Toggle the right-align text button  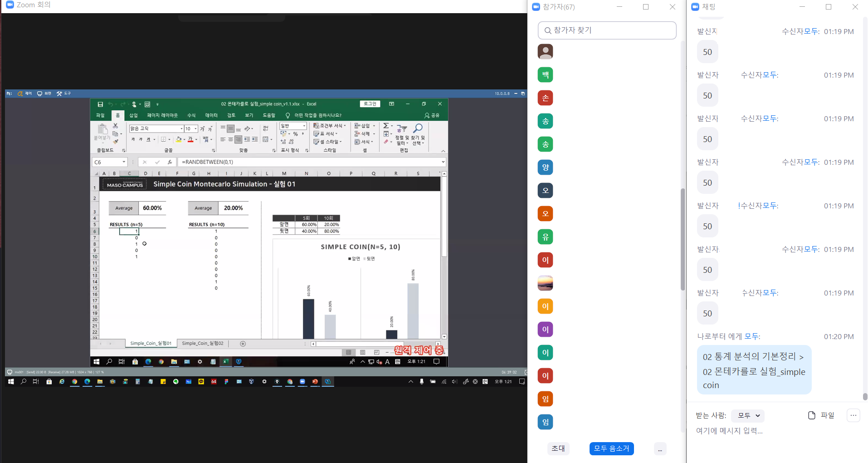pyautogui.click(x=238, y=139)
